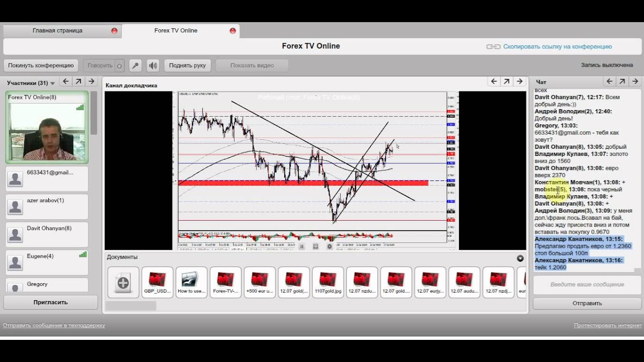Click the left arrow in Чат header
This screenshot has height=362, width=644.
(x=609, y=81)
